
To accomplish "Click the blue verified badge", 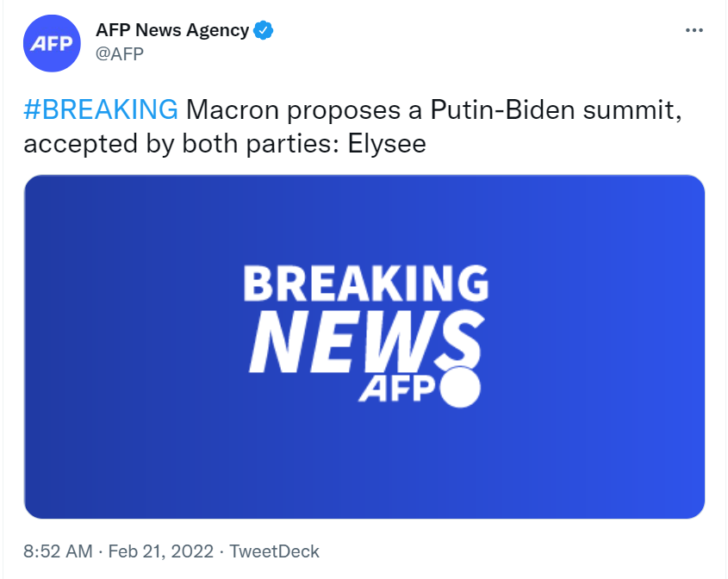I will pyautogui.click(x=264, y=30).
